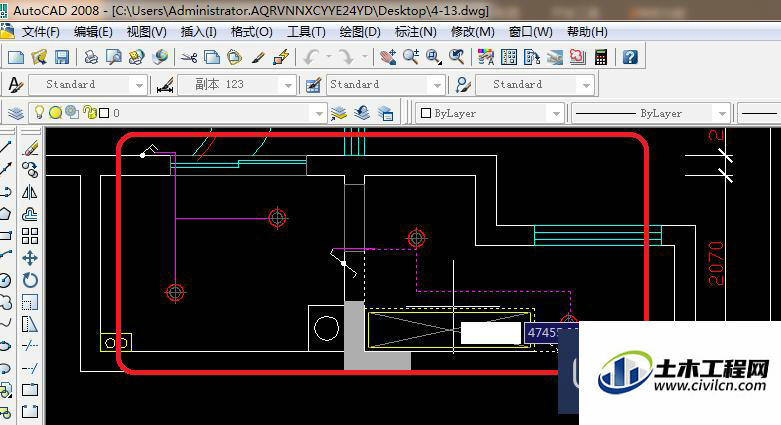781x425 pixels.
Task: Expand the ByLayer linetype dropdown
Action: tap(722, 114)
